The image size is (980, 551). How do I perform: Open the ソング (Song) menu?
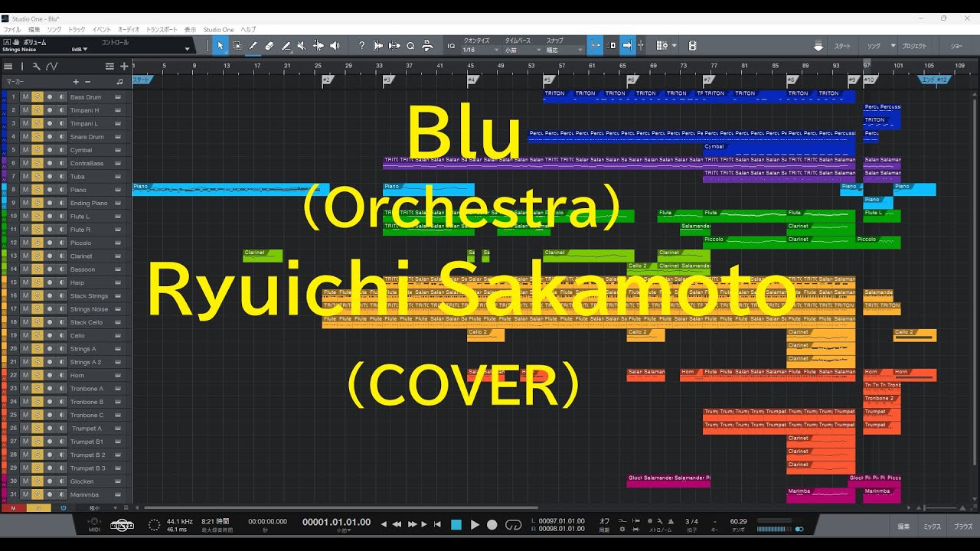pos(54,29)
